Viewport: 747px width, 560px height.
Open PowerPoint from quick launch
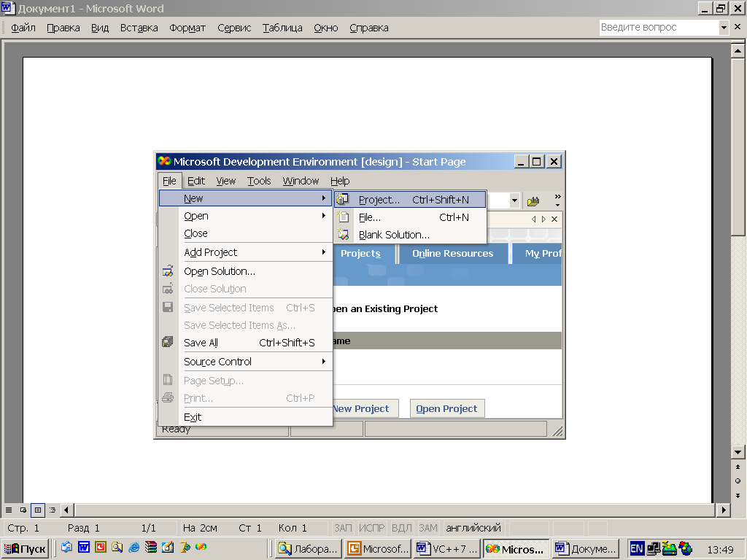pos(101,547)
